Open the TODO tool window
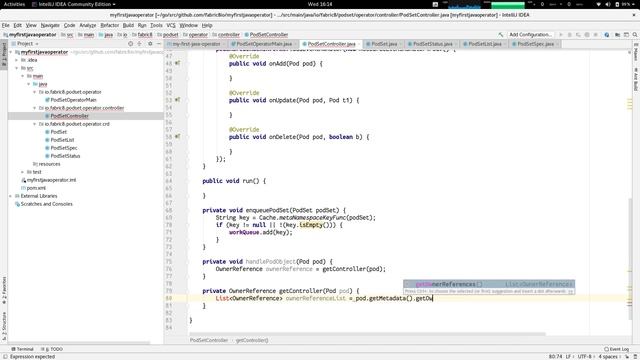Viewport: 640px width, 360px height. tap(52, 349)
